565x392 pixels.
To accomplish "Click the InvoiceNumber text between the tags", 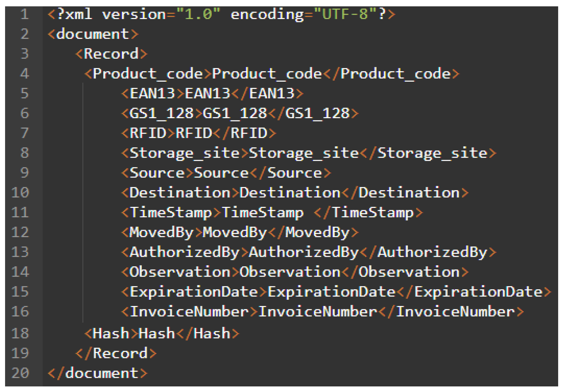I will click(317, 312).
